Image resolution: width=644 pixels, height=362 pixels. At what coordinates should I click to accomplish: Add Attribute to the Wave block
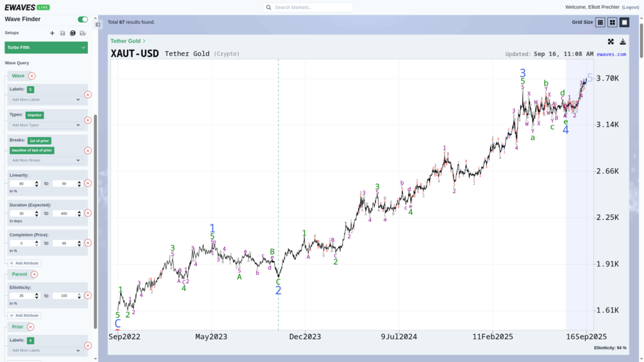coord(25,263)
